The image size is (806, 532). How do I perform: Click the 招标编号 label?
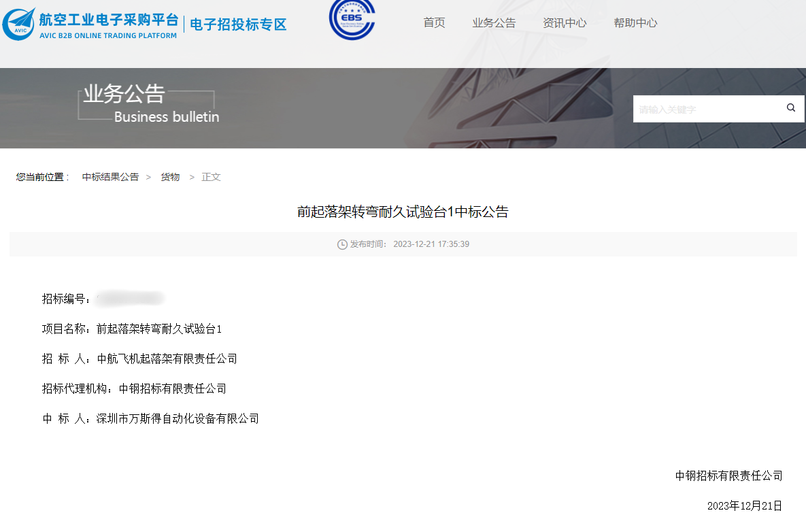pyautogui.click(x=66, y=299)
